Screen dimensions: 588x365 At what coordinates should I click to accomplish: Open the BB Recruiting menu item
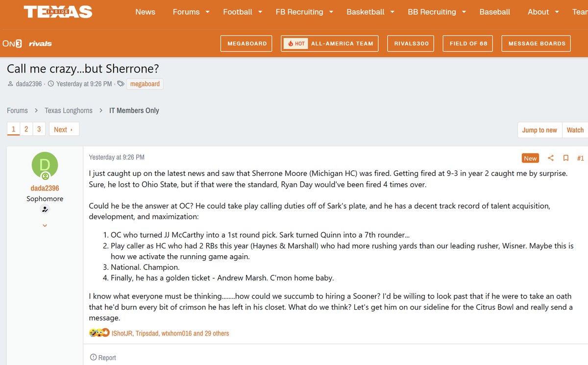(432, 12)
